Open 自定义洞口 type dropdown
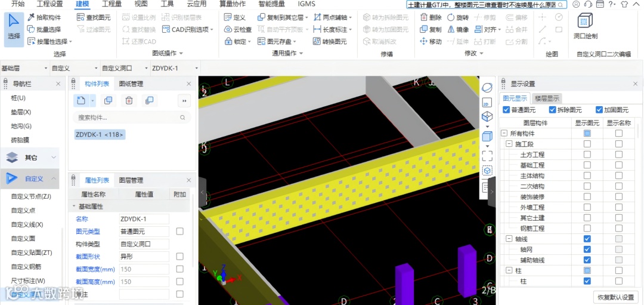Screen dimensions: 644x305 tap(125, 68)
